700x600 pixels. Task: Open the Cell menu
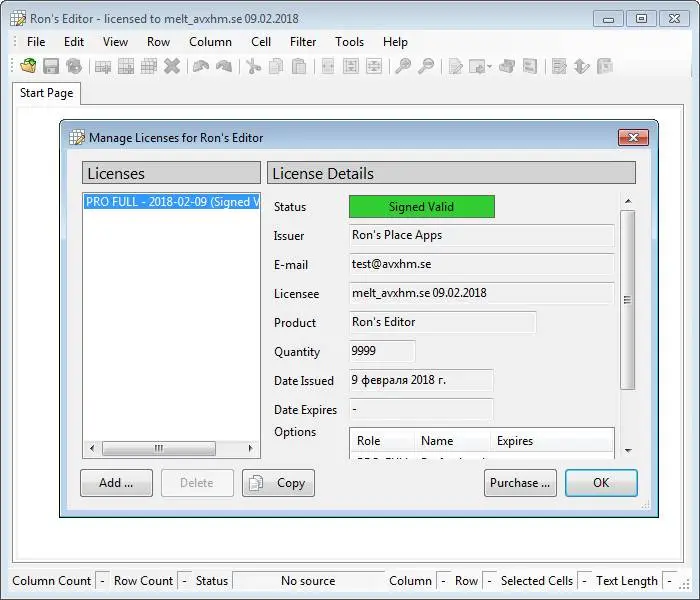point(261,42)
